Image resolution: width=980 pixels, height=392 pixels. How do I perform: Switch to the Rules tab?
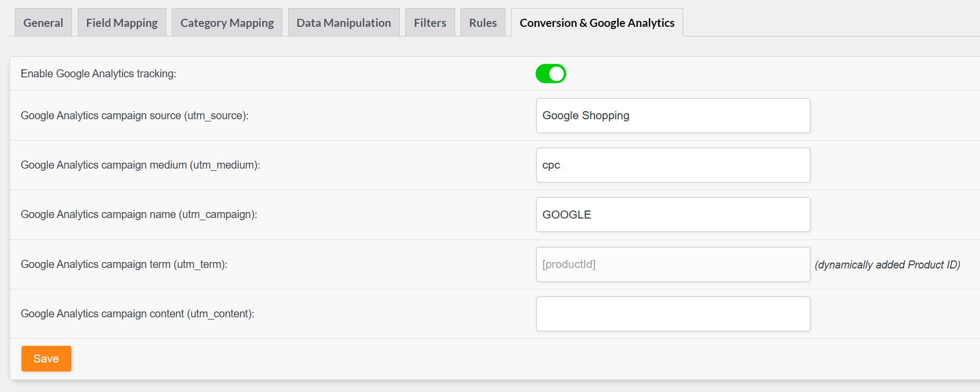pyautogui.click(x=482, y=23)
